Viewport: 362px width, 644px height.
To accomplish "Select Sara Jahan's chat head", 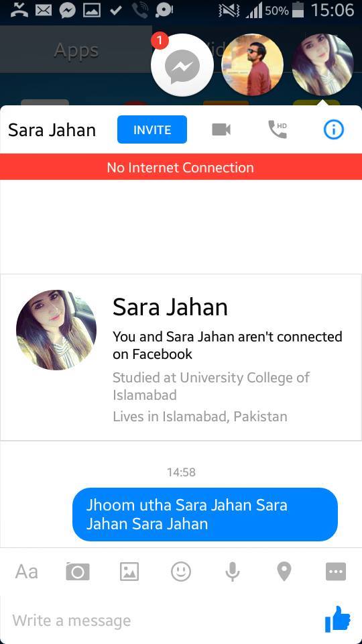I will tap(322, 65).
